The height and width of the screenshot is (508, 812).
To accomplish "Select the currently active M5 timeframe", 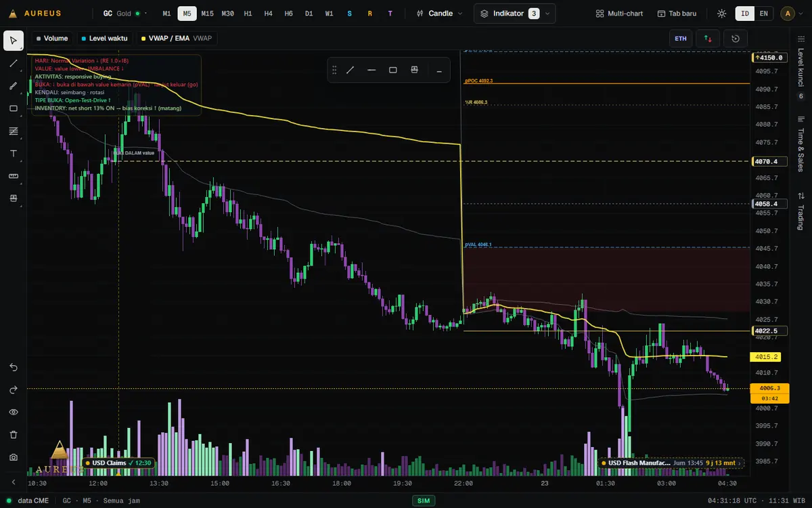I will point(187,14).
